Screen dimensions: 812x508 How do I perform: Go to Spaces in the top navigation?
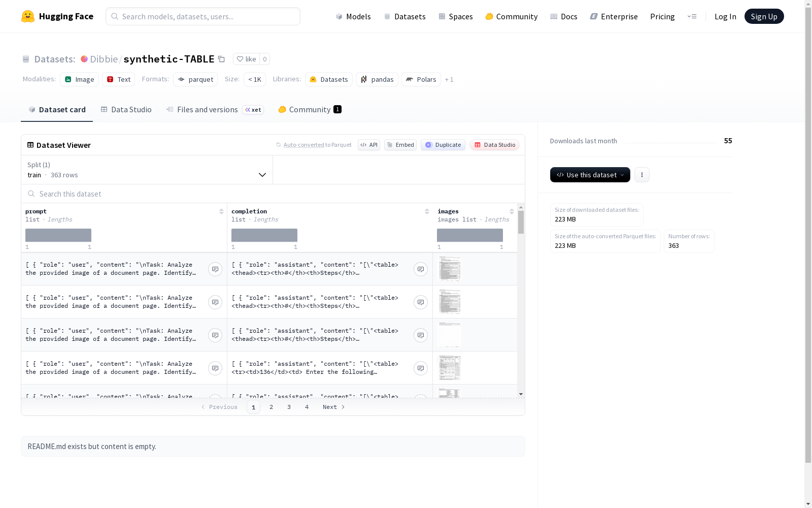[x=456, y=16]
